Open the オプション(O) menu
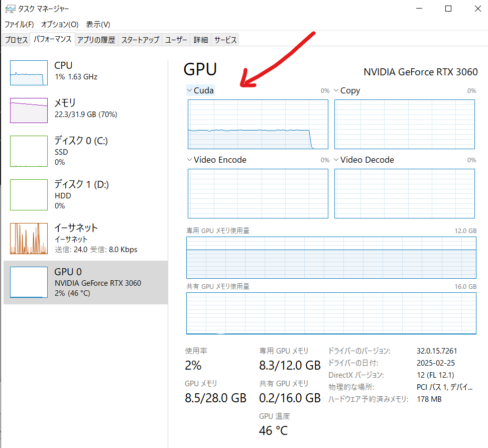 (60, 24)
